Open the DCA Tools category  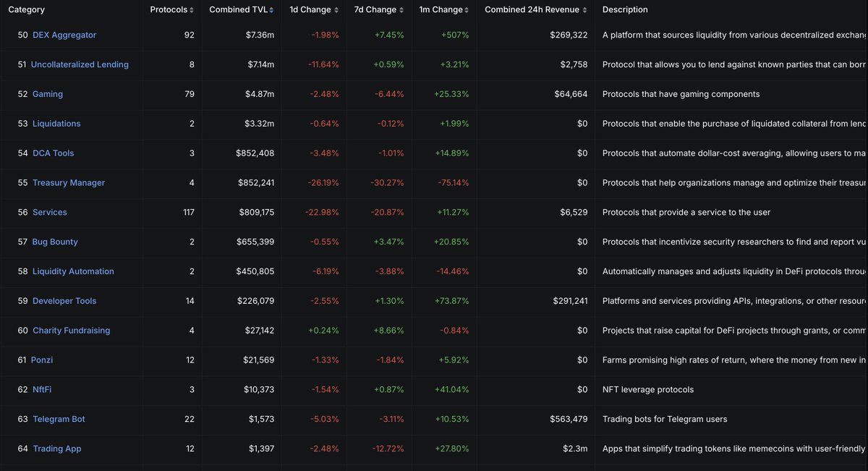54,153
